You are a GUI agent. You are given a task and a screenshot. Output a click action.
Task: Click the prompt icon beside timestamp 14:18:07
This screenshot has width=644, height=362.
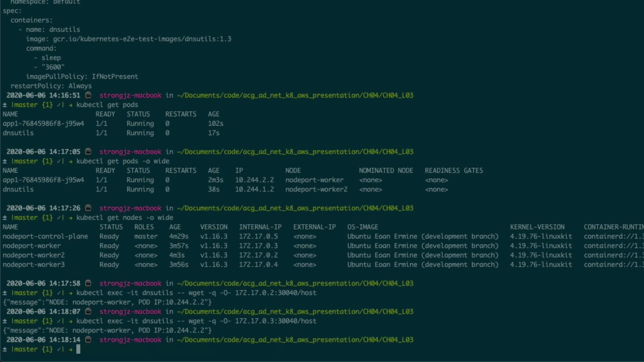[x=88, y=311]
